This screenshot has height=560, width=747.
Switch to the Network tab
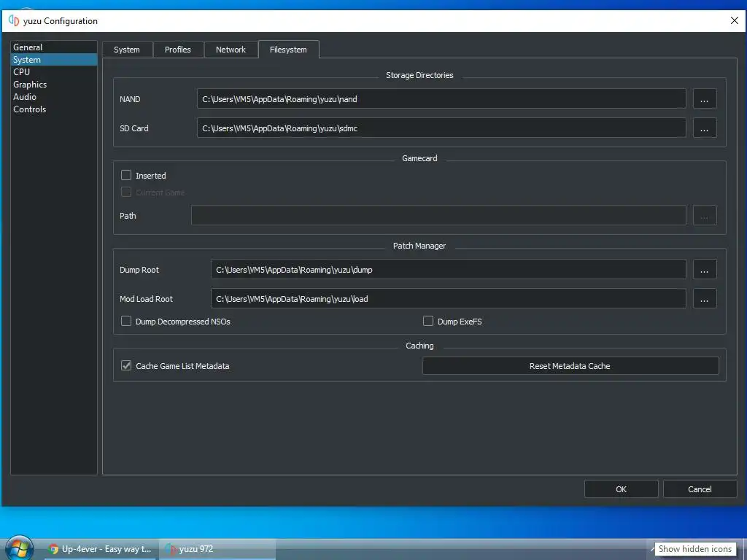pos(231,50)
